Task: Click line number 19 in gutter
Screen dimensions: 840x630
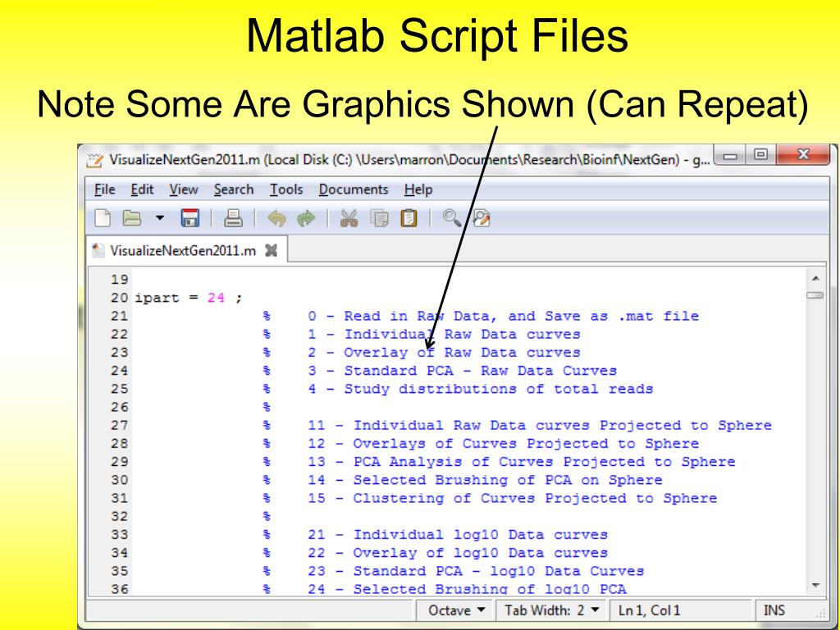Action: point(119,280)
